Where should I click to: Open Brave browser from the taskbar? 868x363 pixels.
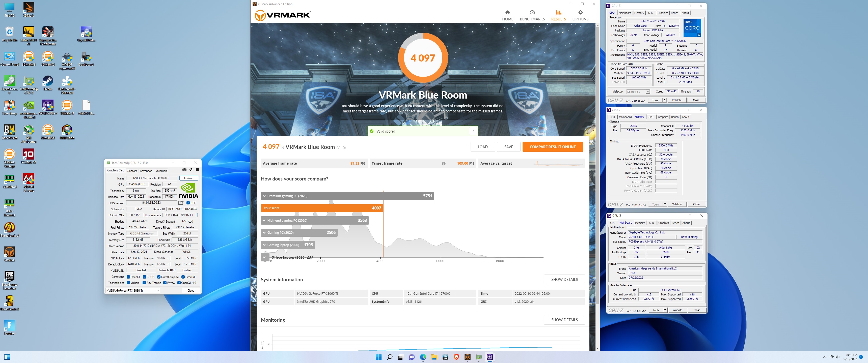[456, 357]
